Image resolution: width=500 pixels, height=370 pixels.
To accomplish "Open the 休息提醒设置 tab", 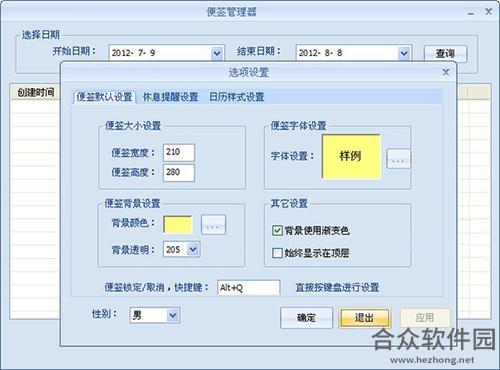I will tap(170, 97).
